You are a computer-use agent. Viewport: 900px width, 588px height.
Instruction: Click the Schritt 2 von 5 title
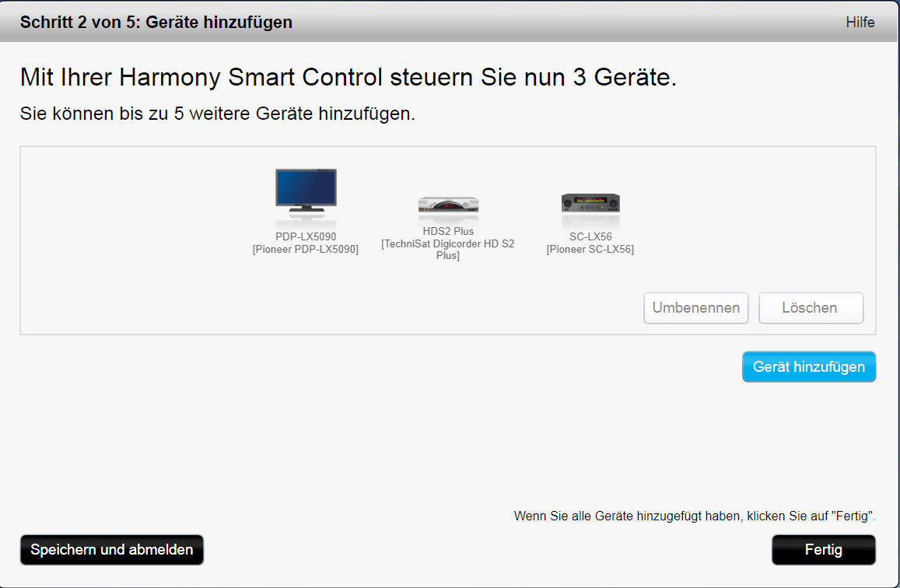pos(156,23)
